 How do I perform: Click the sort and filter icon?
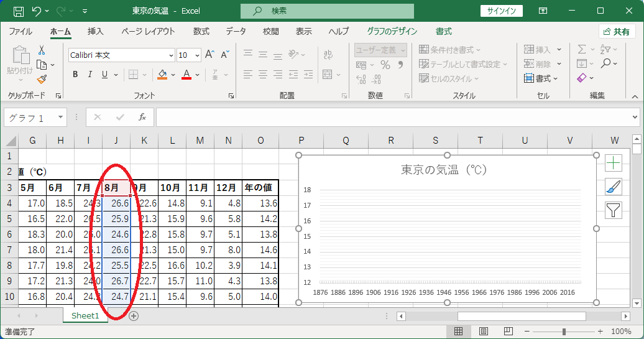[605, 49]
